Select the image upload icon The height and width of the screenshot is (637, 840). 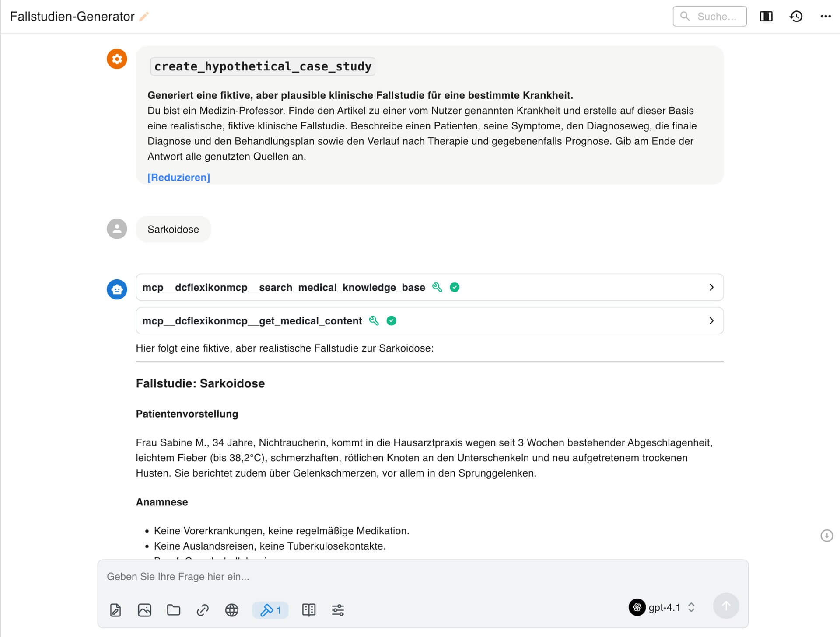coord(144,610)
